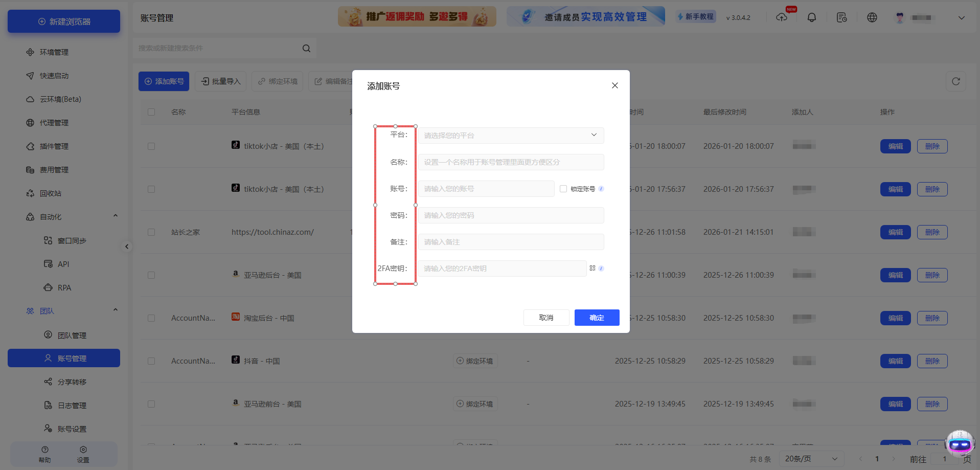Open the 云端上传 cloud sync icon
This screenshot has height=470, width=980.
782,17
